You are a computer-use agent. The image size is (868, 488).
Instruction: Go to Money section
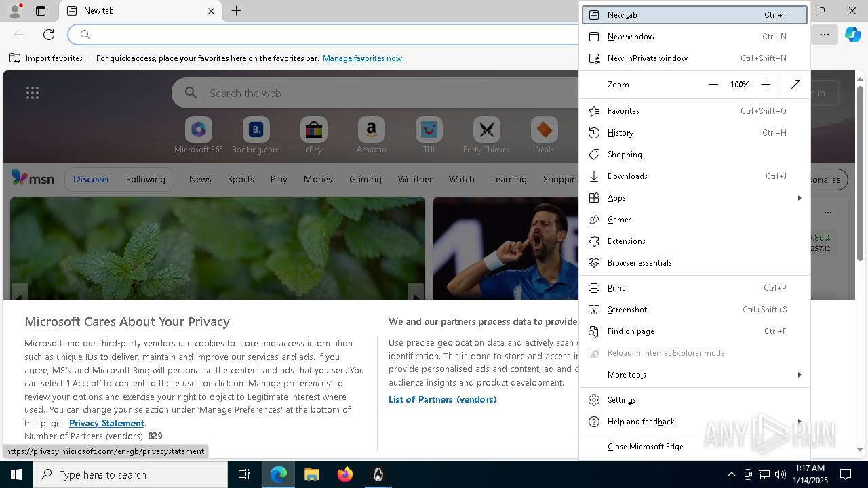[x=318, y=179]
